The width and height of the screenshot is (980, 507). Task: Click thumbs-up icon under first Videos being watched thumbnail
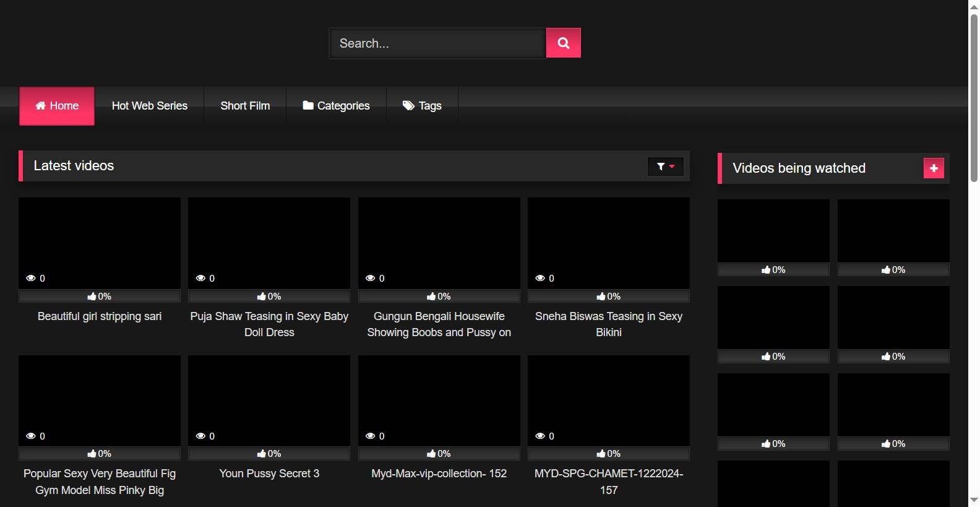coord(766,270)
